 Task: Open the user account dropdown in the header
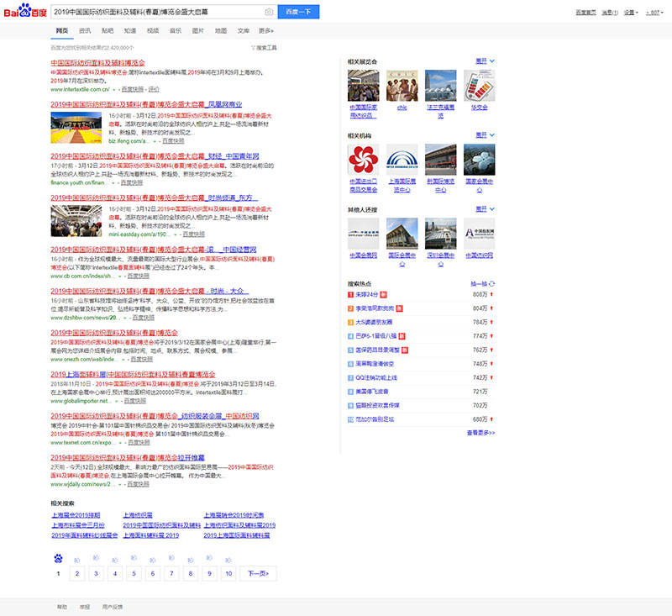click(654, 13)
